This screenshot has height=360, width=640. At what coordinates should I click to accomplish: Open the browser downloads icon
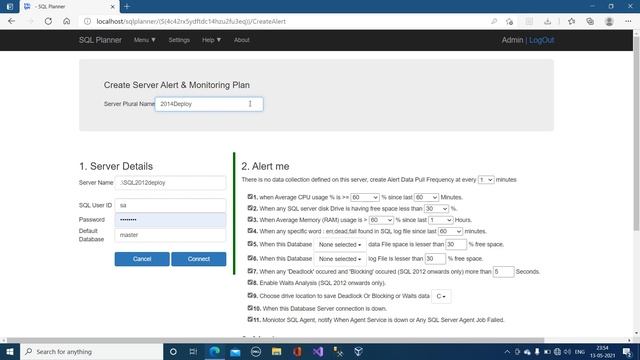point(547,21)
